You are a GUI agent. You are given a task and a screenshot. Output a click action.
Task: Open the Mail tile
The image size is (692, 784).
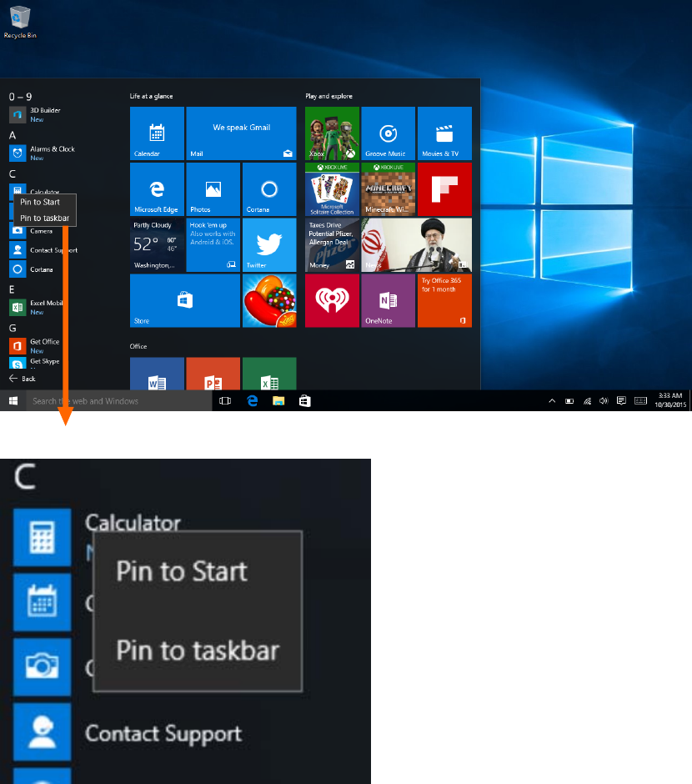[x=241, y=133]
